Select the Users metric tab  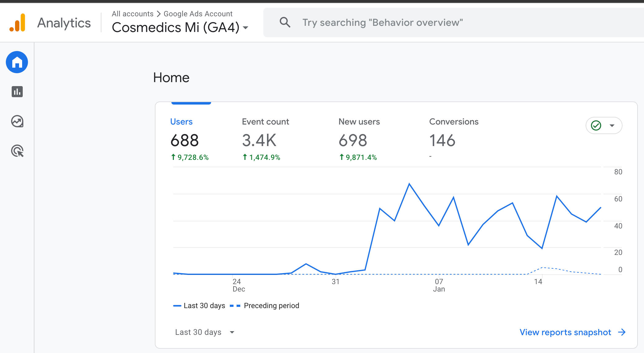(x=181, y=122)
